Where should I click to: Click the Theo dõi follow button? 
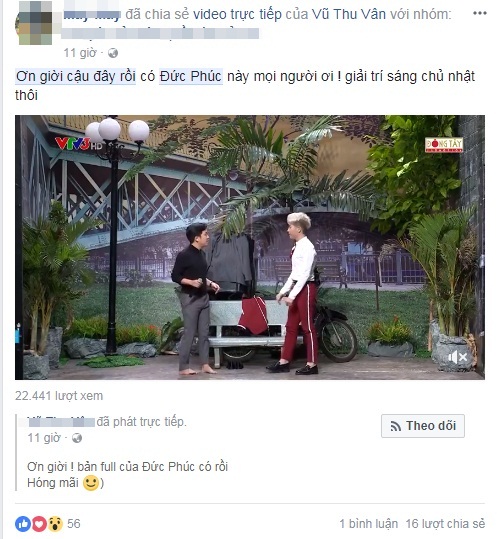pos(423,426)
